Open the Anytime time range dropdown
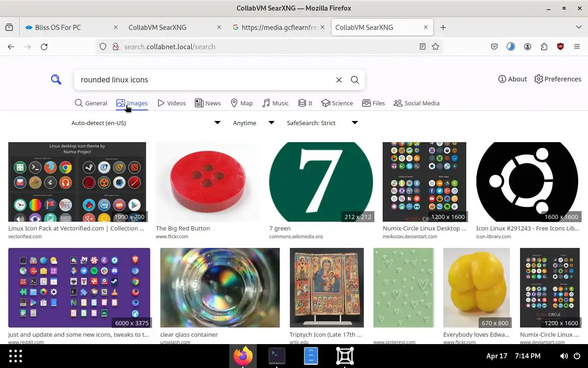The width and height of the screenshot is (588, 368). [254, 123]
